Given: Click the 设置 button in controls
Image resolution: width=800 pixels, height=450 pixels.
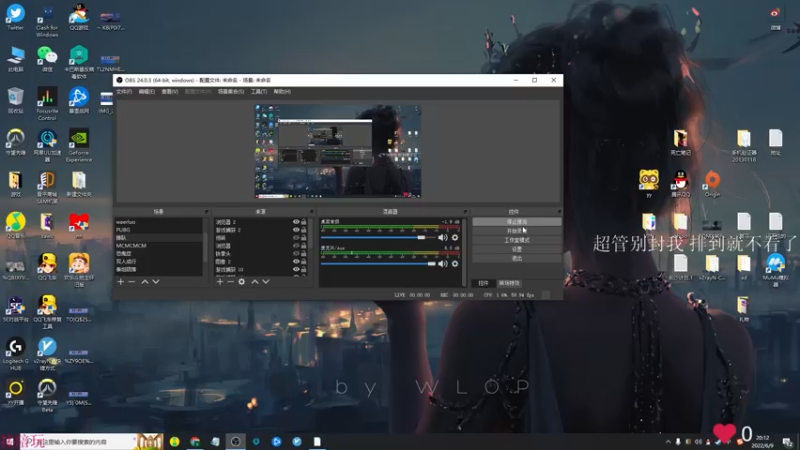Looking at the screenshot, I should tap(517, 249).
